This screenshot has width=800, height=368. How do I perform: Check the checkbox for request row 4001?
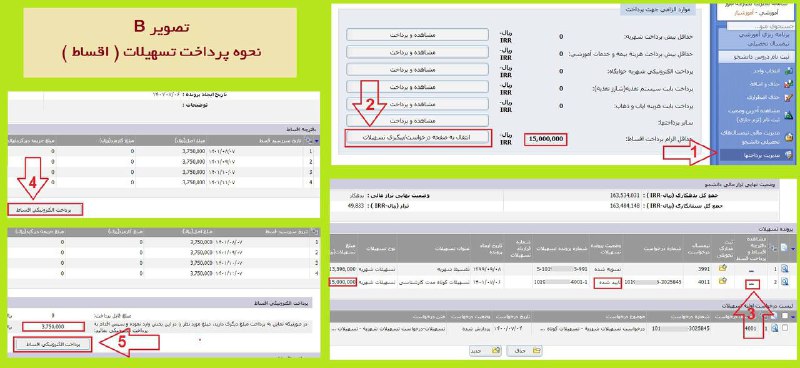786,328
